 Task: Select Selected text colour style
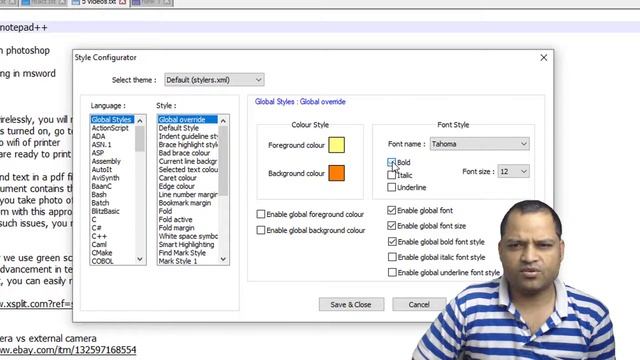188,169
